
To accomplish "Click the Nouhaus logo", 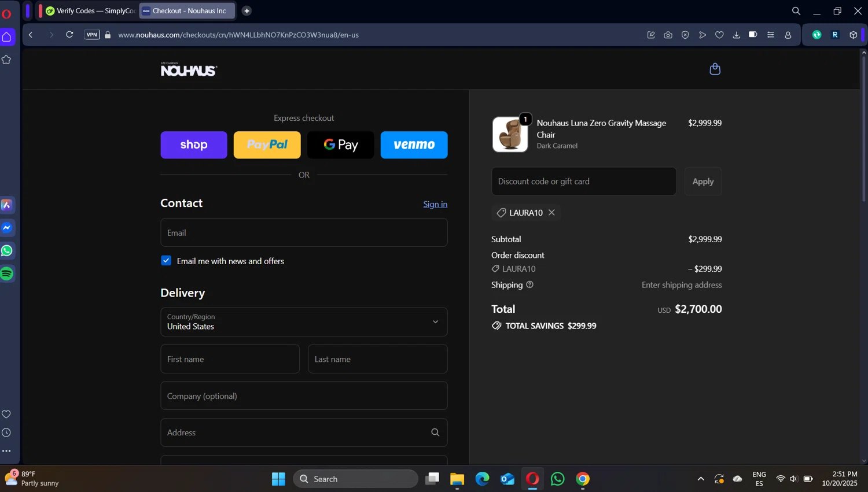I will coord(189,69).
